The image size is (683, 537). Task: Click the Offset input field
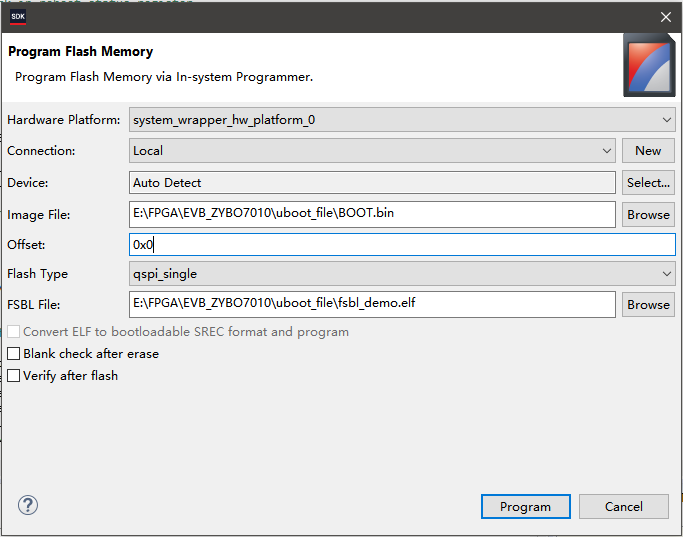pyautogui.click(x=402, y=244)
